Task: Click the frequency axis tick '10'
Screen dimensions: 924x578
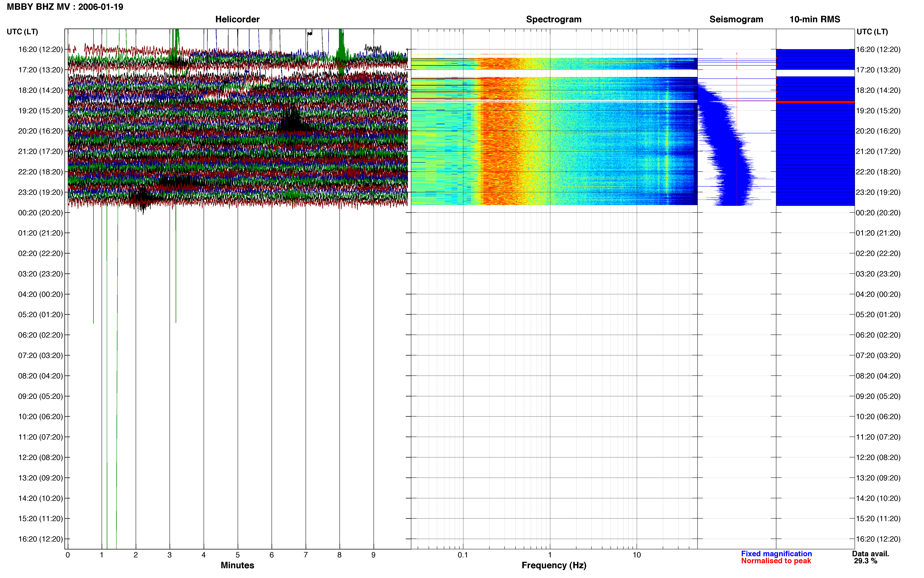Action: (x=637, y=555)
